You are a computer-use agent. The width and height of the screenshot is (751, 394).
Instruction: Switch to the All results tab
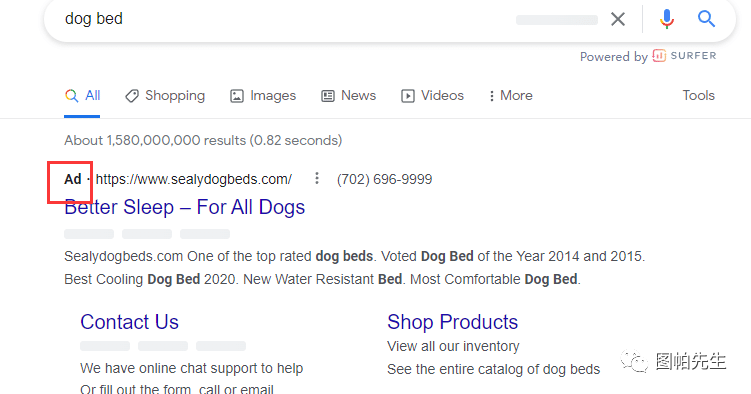(82, 96)
